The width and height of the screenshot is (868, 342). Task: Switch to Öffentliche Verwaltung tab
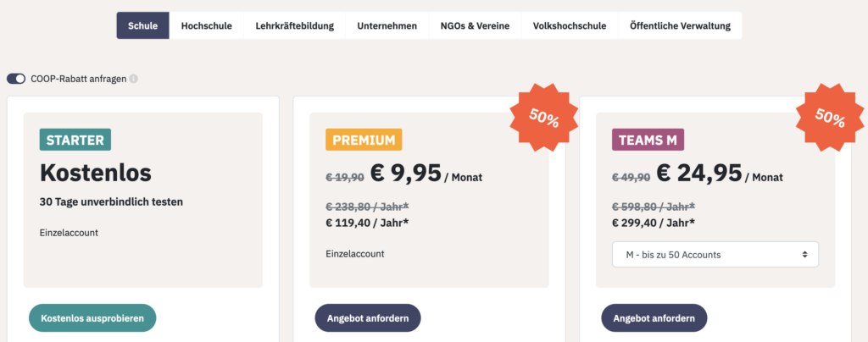coord(681,25)
